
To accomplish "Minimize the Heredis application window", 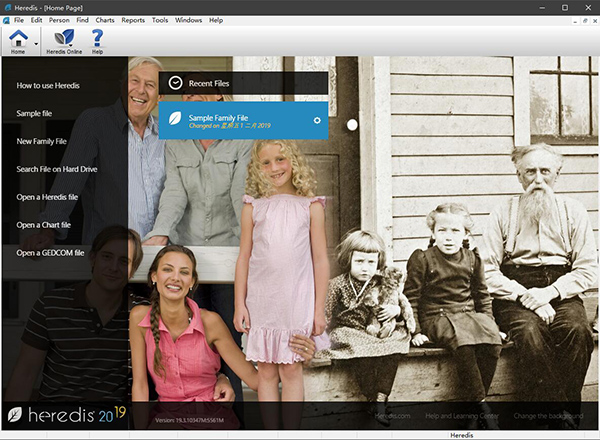I will 542,8.
